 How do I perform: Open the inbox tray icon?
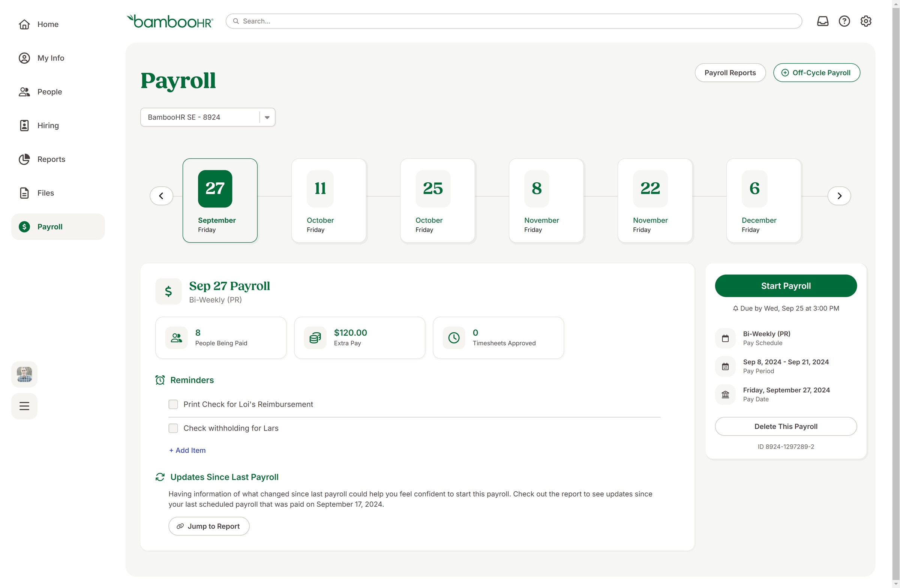coord(822,21)
